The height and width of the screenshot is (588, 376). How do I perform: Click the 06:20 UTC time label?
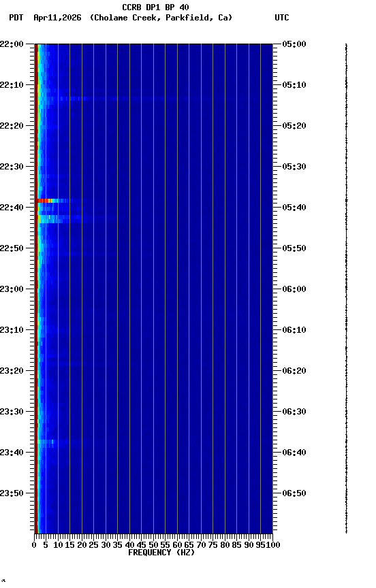(x=294, y=372)
